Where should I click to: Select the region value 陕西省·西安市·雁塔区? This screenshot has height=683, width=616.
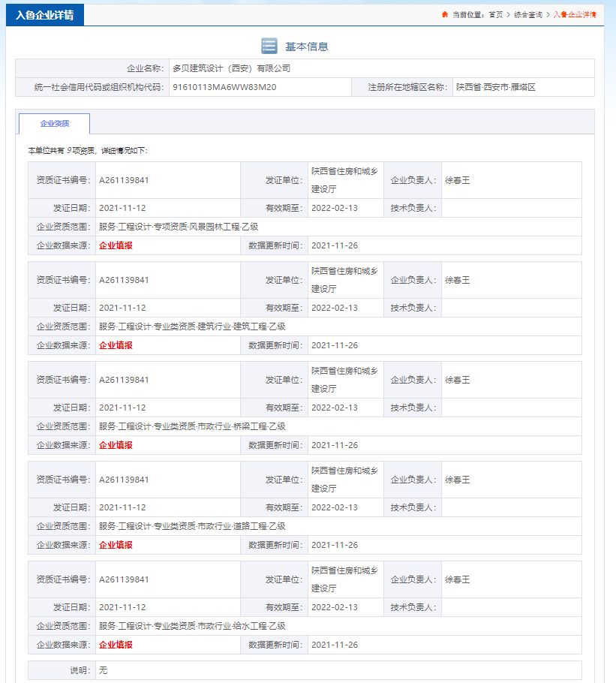coord(496,87)
